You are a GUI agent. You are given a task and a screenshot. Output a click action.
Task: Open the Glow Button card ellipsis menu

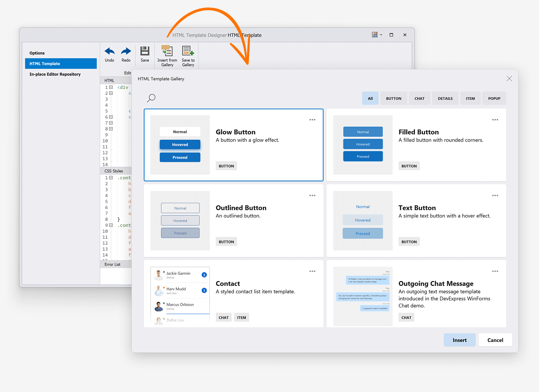tap(312, 119)
